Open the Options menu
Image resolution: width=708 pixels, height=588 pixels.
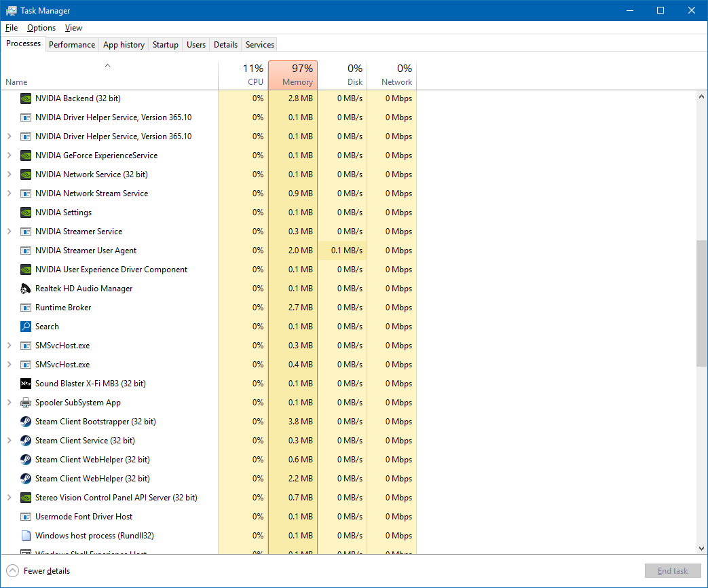[x=41, y=28]
